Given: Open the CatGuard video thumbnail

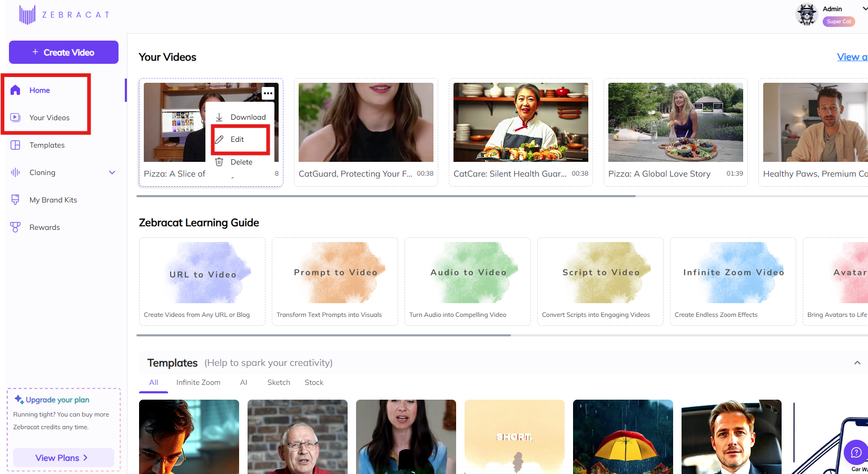Looking at the screenshot, I should (x=366, y=122).
